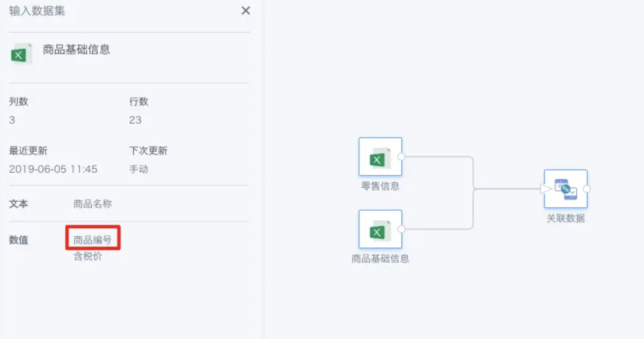Viewport: 644px width, 339px height.
Task: Click the 零售信息 label under node
Action: pyautogui.click(x=380, y=186)
